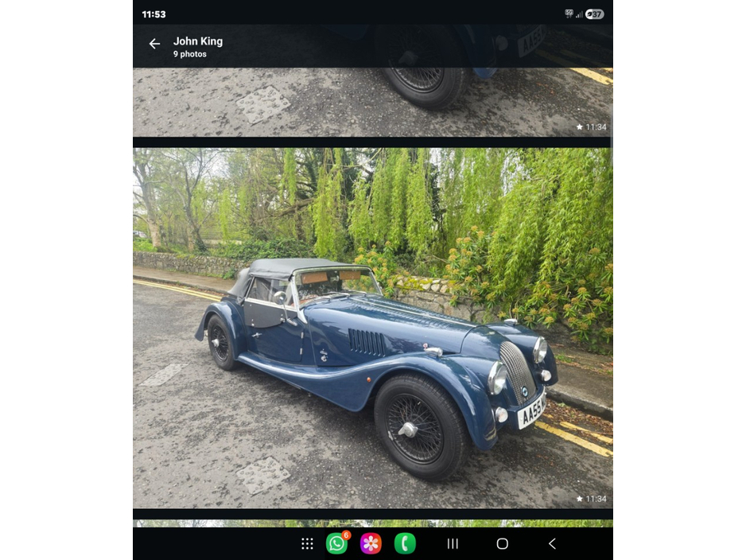Tap the 9 photos subtitle
Screen dimensions: 746x560
tap(190, 54)
